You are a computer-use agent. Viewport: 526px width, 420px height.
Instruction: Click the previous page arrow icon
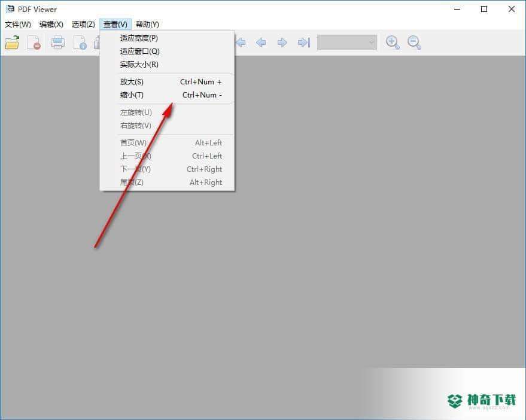tap(261, 42)
